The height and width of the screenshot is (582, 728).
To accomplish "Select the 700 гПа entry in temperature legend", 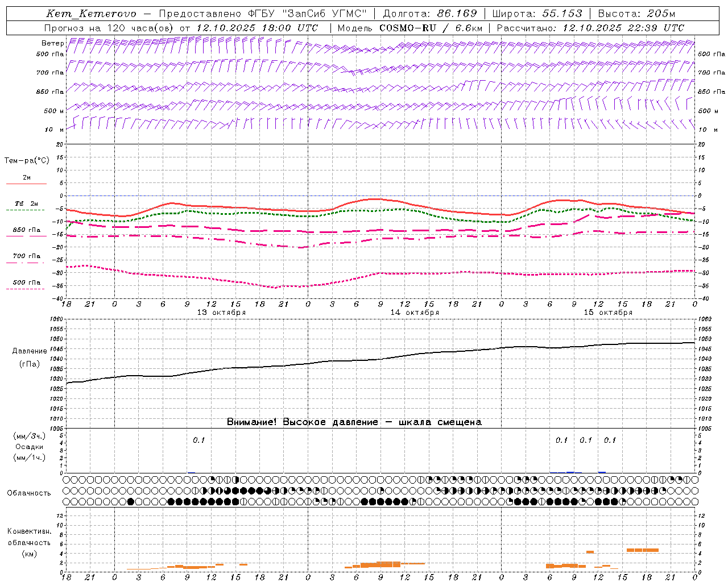I will click(27, 256).
